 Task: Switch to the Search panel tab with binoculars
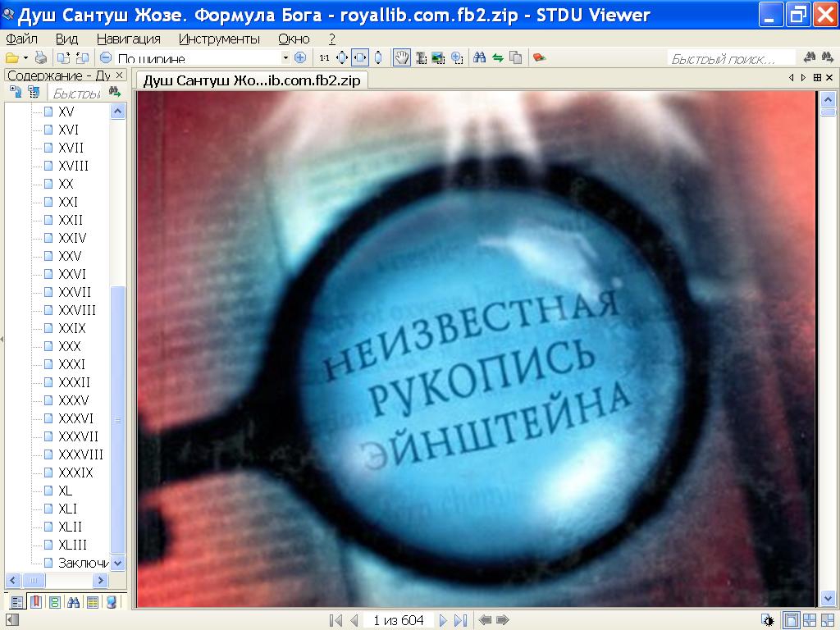[73, 602]
